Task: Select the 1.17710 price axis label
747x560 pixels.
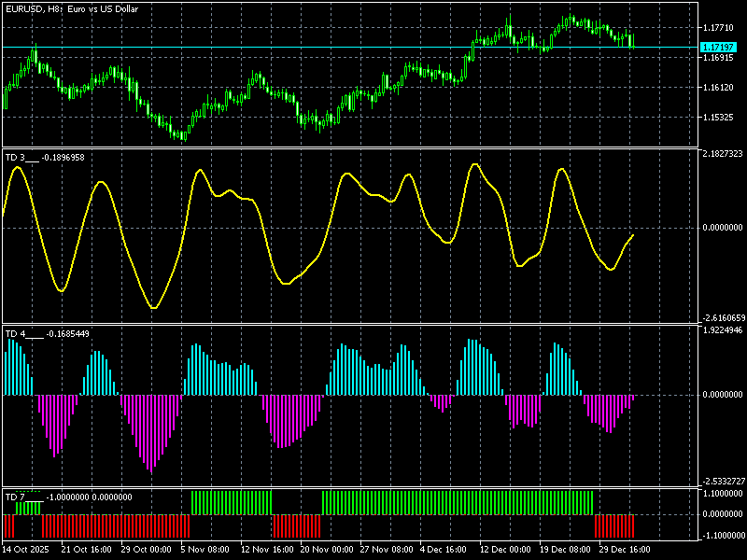Action: (x=718, y=28)
